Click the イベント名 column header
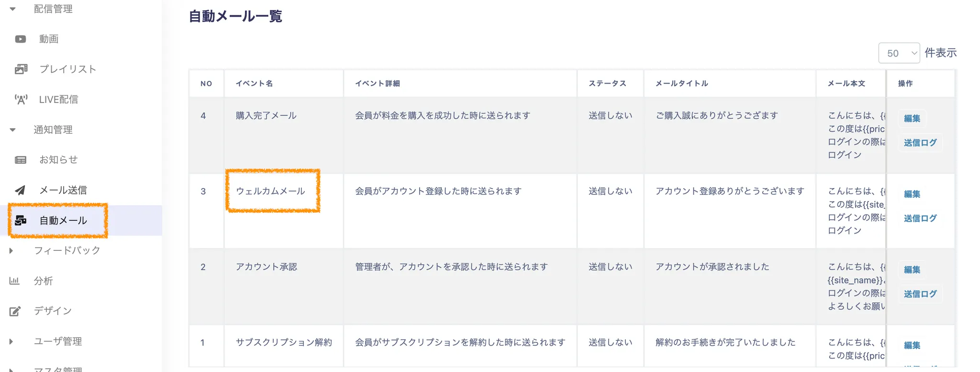Screen dimensions: 980x372 tap(255, 83)
